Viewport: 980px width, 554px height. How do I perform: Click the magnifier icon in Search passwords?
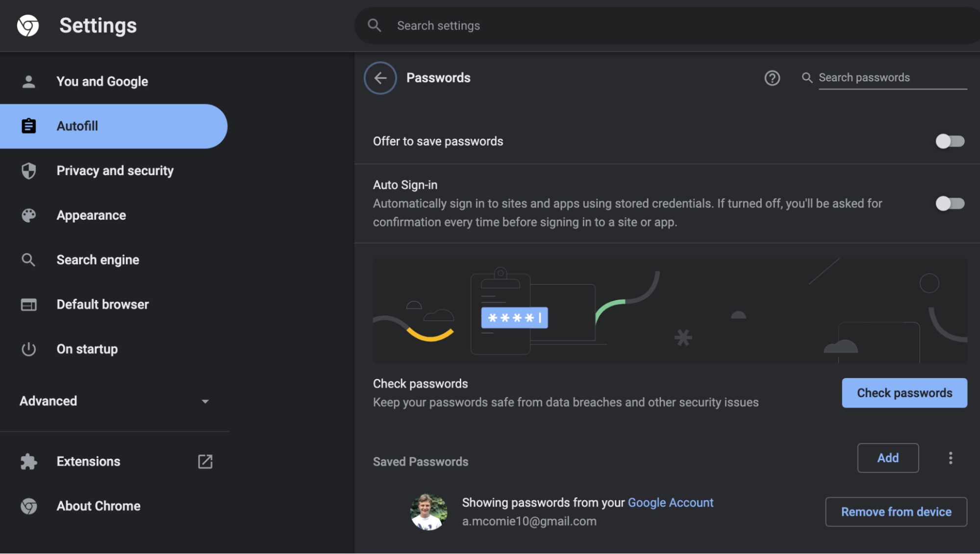[806, 77]
